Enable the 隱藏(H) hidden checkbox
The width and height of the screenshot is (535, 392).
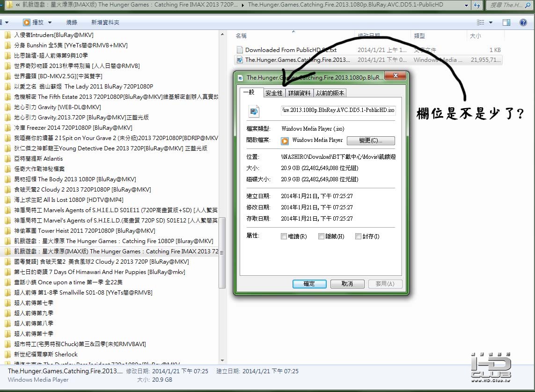pyautogui.click(x=321, y=237)
